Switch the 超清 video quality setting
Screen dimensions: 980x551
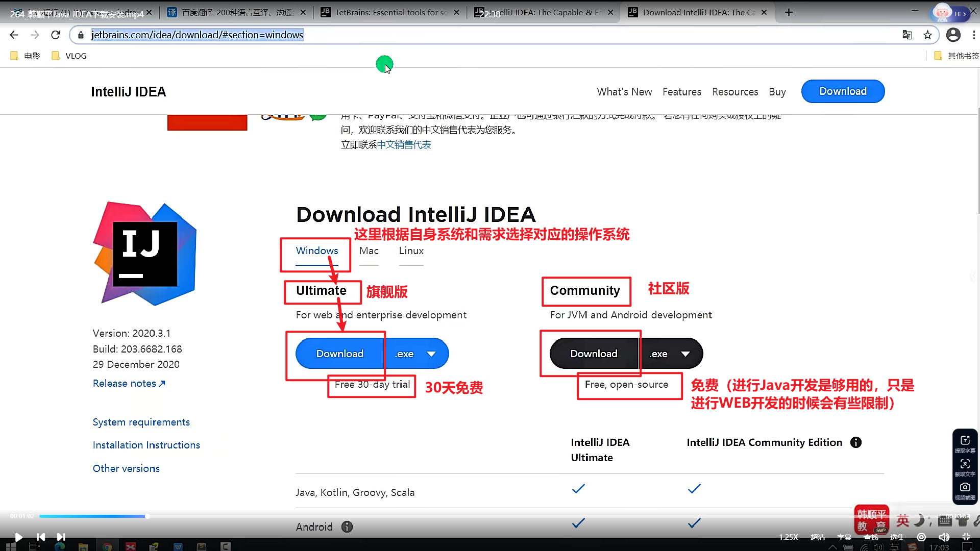[818, 537]
